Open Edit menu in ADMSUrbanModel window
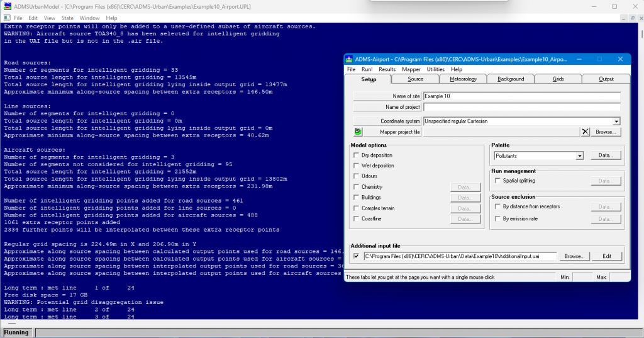Viewport: 644px width, 338px height. [33, 18]
